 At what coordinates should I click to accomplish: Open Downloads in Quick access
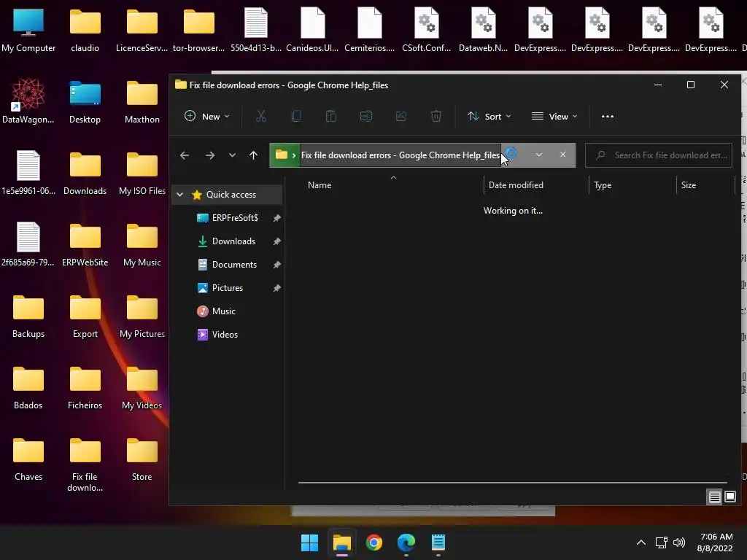[x=233, y=241]
